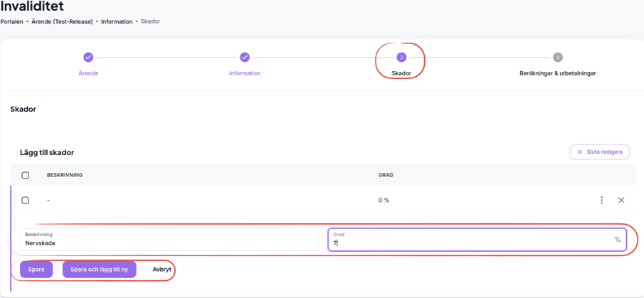The width and height of the screenshot is (644, 298).
Task: Open Portalen breadcrumb link
Action: point(11,22)
